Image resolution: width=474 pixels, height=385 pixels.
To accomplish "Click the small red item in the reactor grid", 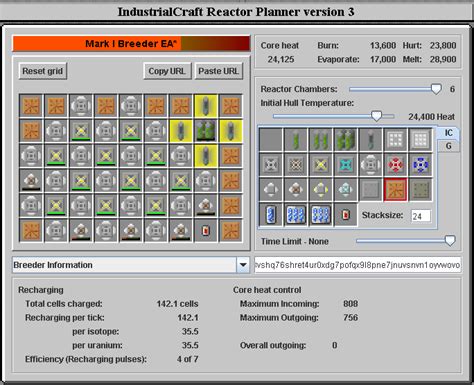I will click(x=206, y=230).
